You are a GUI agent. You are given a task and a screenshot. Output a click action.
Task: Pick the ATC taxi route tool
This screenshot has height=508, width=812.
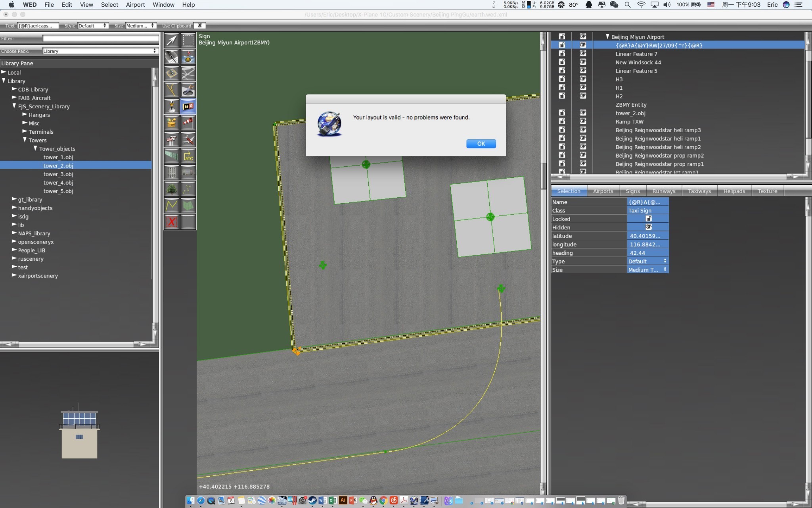188,156
